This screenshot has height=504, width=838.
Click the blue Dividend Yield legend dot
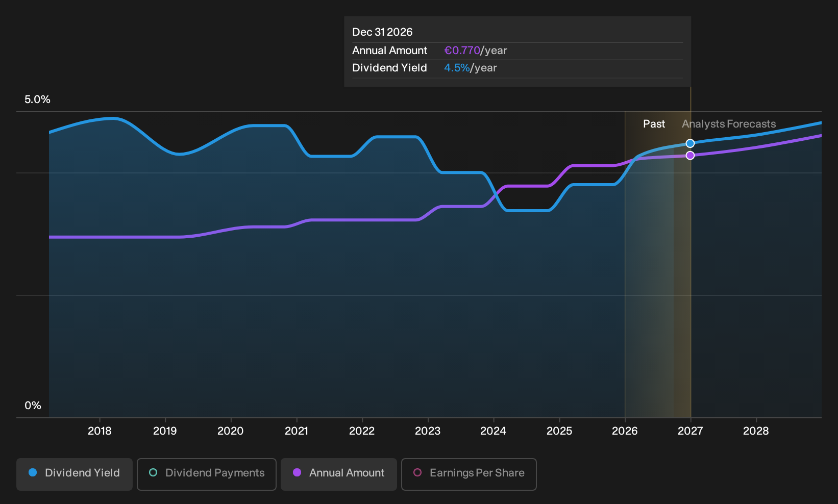pyautogui.click(x=33, y=473)
